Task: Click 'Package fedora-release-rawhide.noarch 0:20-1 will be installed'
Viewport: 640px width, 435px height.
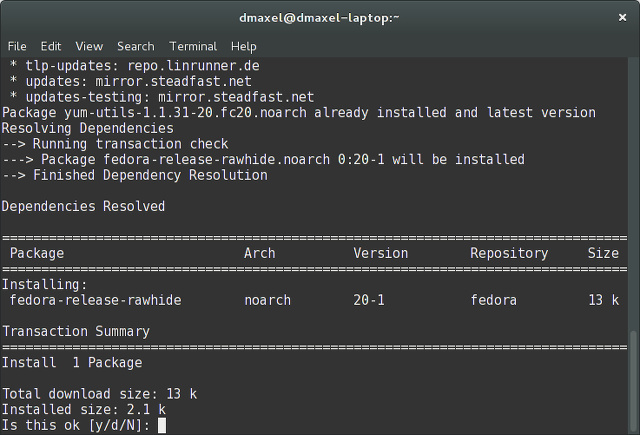Action: [x=283, y=160]
